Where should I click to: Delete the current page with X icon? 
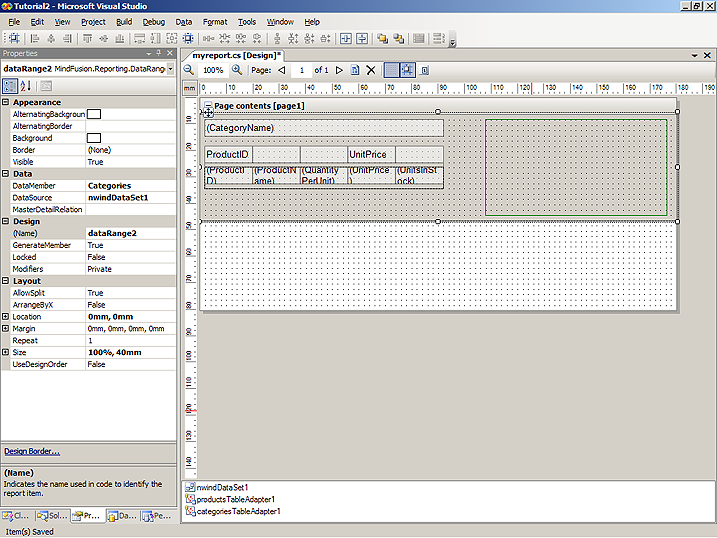[x=371, y=70]
